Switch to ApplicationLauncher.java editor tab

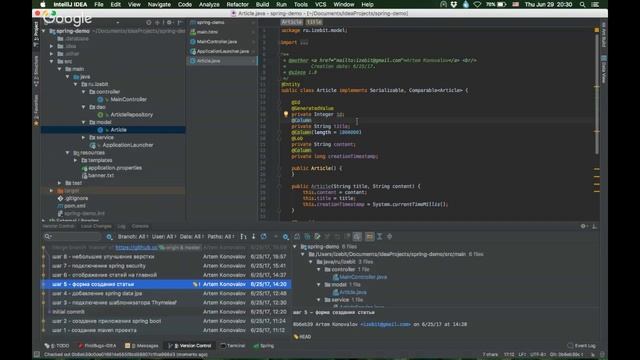click(222, 51)
